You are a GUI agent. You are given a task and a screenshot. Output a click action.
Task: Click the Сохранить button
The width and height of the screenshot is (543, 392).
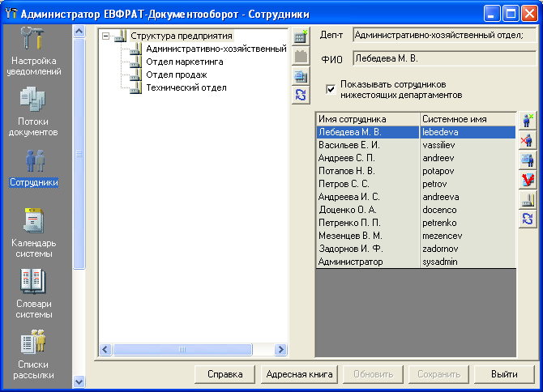point(438,374)
